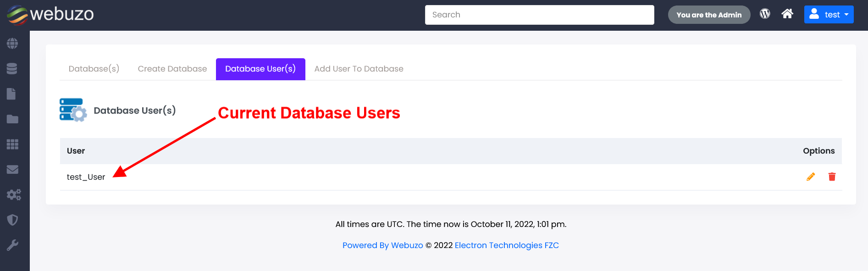Switch to the Database(s) tab

tap(94, 69)
